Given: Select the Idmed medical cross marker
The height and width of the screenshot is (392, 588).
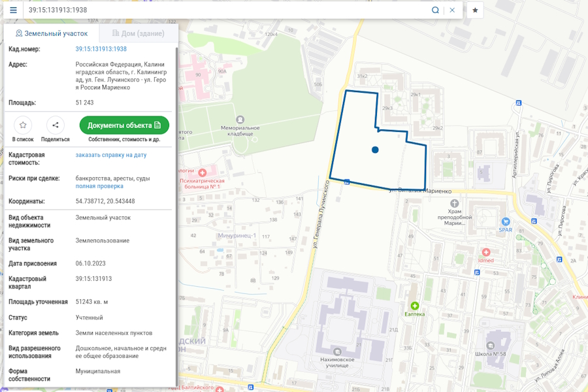Looking at the screenshot, I should point(485,251).
